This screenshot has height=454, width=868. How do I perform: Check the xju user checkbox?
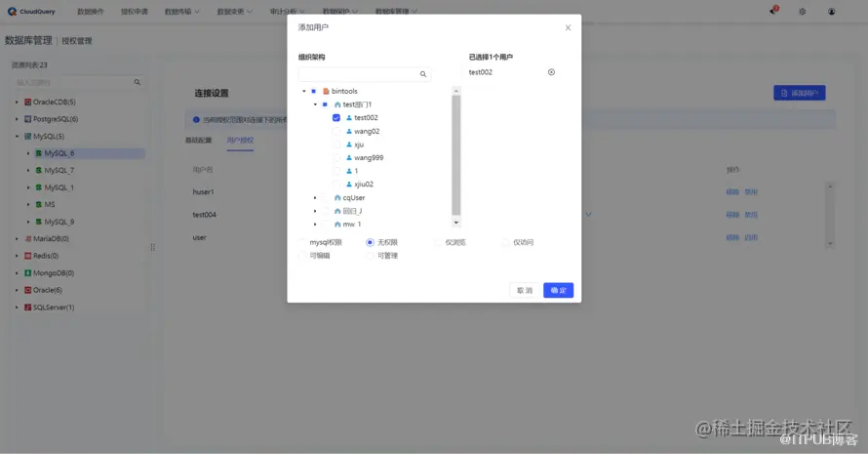[x=336, y=144]
